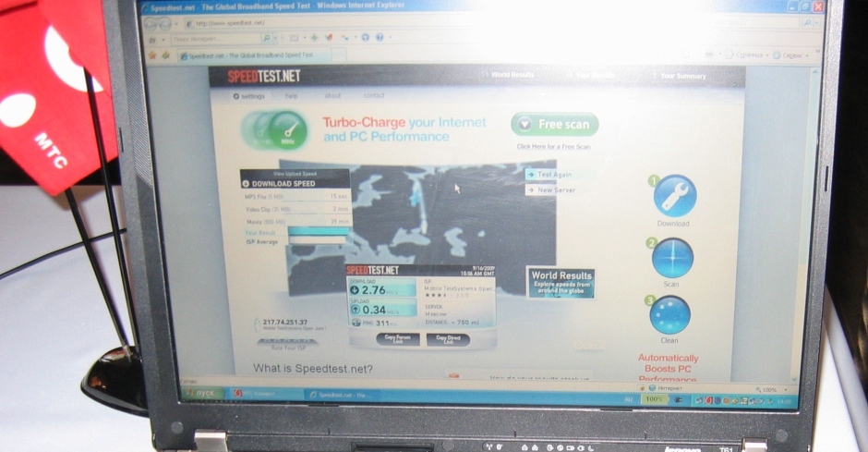Screen dimensions: 868x452
Task: Open the World Results banner on the map
Action: [561, 283]
